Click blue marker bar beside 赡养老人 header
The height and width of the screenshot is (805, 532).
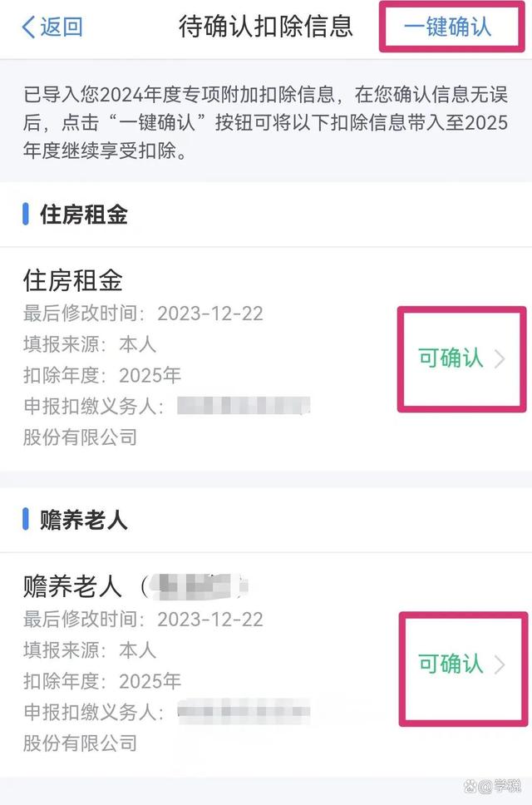click(x=26, y=520)
